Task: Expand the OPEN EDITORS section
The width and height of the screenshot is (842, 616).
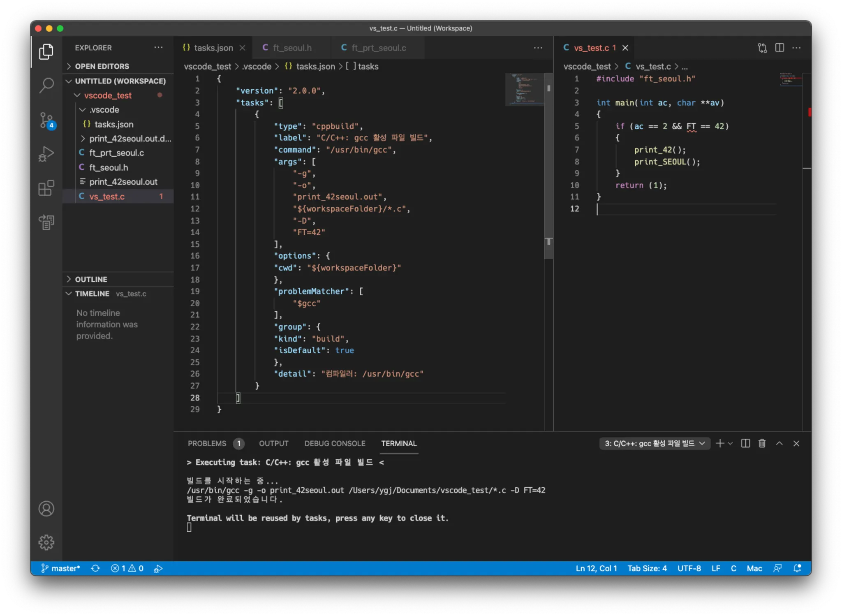Action: pos(102,66)
